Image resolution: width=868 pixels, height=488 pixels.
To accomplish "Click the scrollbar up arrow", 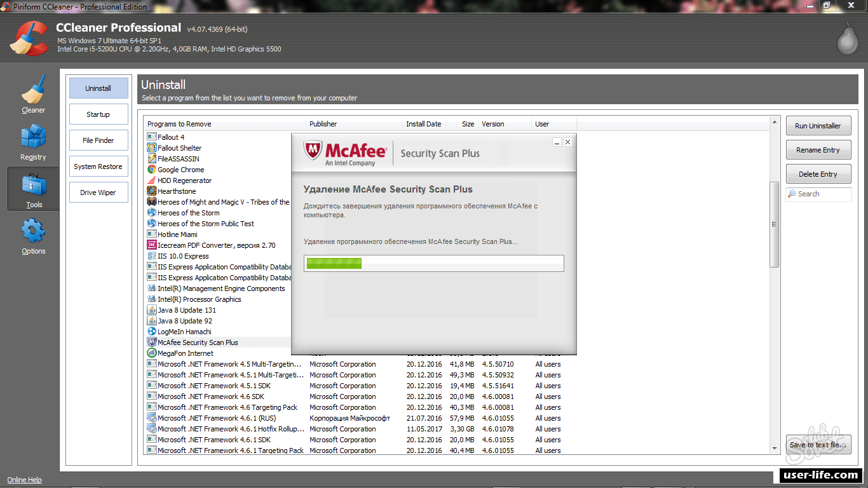I will 774,121.
